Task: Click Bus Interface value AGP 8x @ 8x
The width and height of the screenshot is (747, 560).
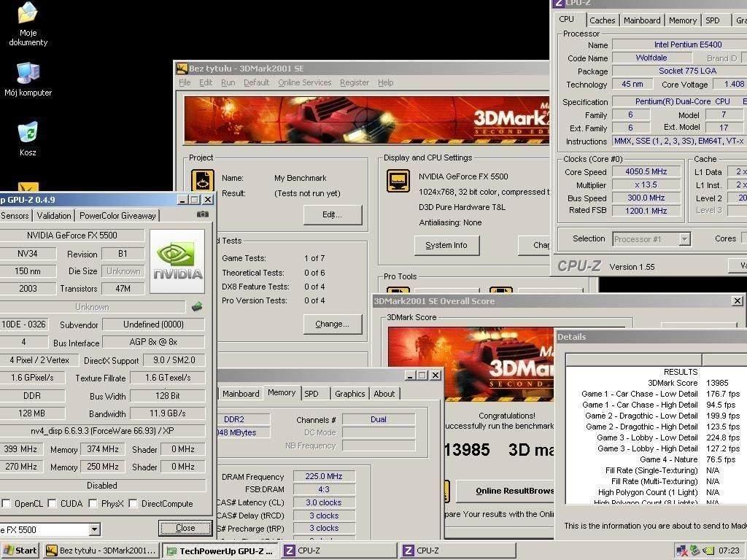Action: (153, 343)
